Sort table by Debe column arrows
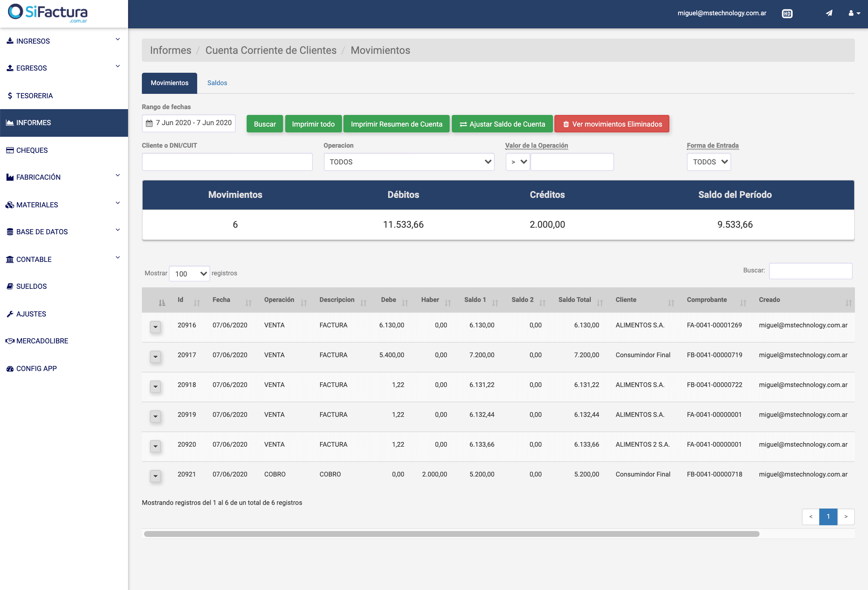This screenshot has width=868, height=590. [x=405, y=303]
